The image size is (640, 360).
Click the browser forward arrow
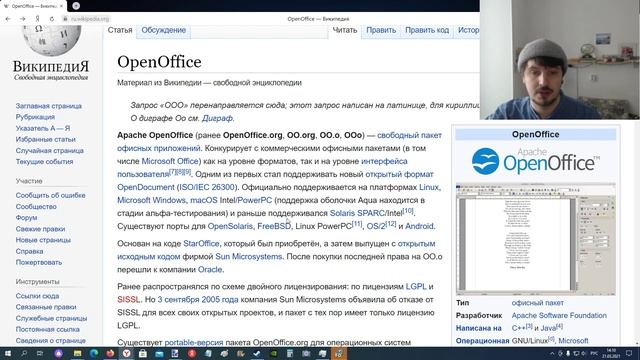[x=23, y=19]
